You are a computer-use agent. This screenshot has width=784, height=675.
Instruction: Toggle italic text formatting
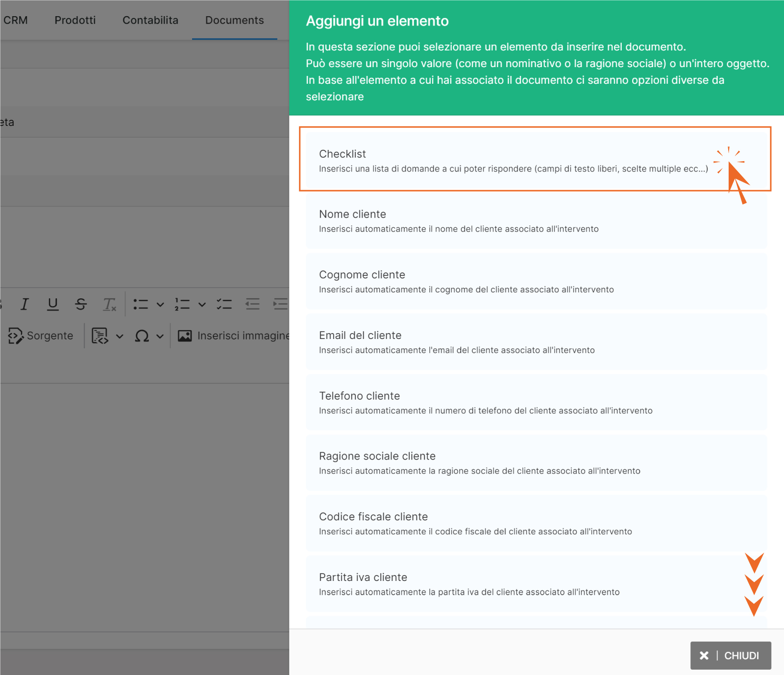[x=24, y=304]
